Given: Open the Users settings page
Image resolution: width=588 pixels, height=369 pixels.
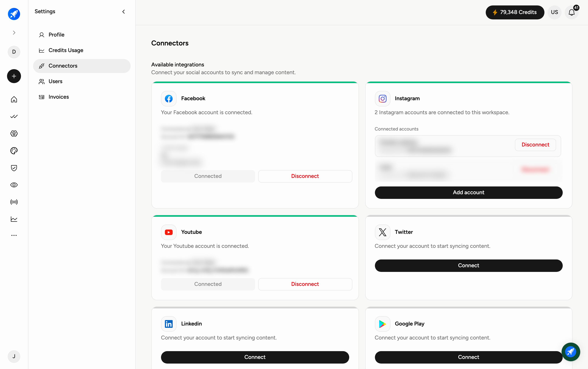Looking at the screenshot, I should pyautogui.click(x=82, y=81).
